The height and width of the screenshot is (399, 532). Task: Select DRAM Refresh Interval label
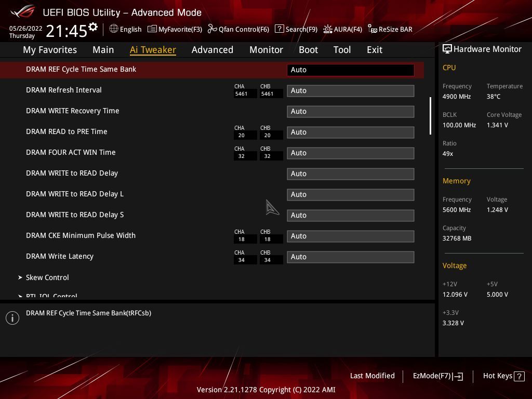(x=64, y=90)
